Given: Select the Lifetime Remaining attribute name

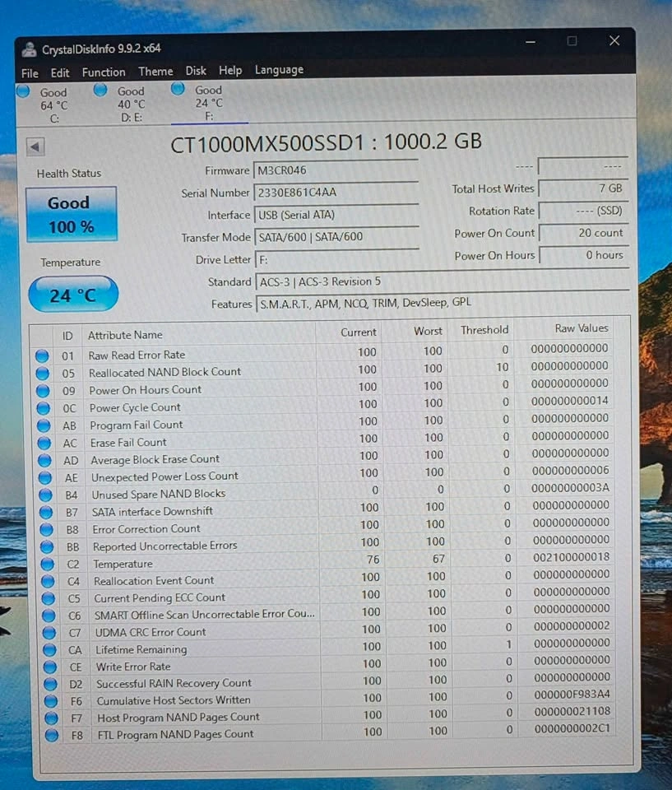Looking at the screenshot, I should point(141,649).
